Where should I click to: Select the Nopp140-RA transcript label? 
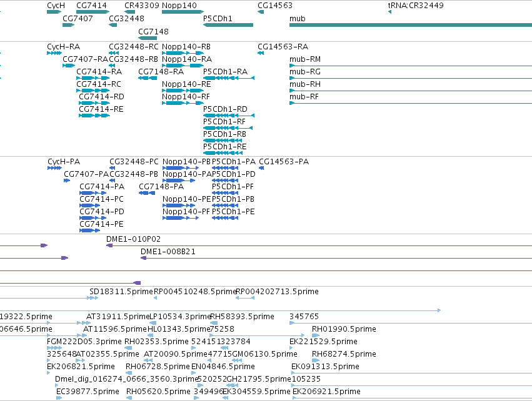(x=187, y=59)
